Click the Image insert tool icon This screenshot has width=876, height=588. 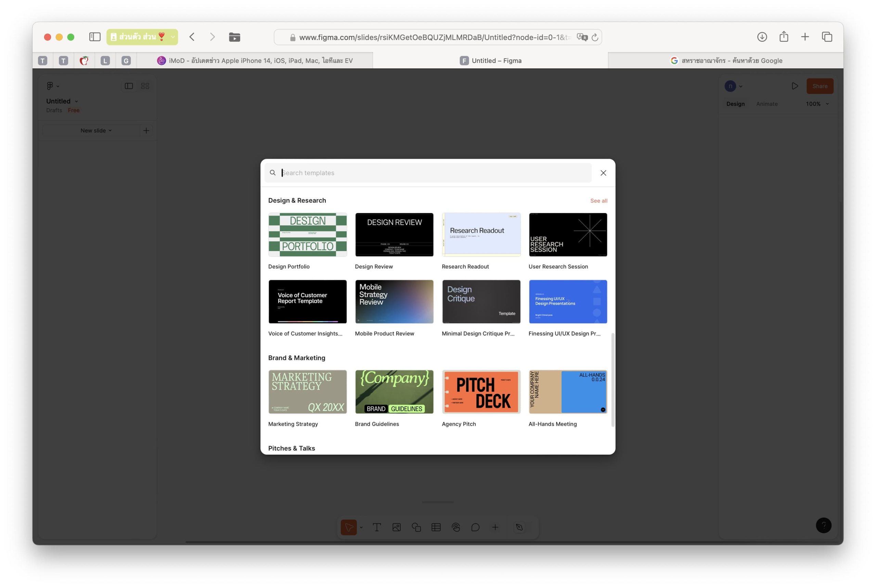pos(397,527)
